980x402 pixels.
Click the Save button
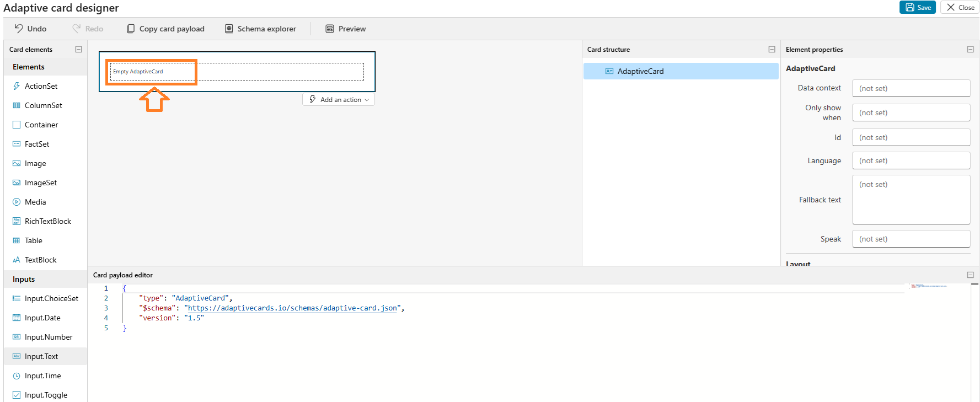pyautogui.click(x=918, y=7)
